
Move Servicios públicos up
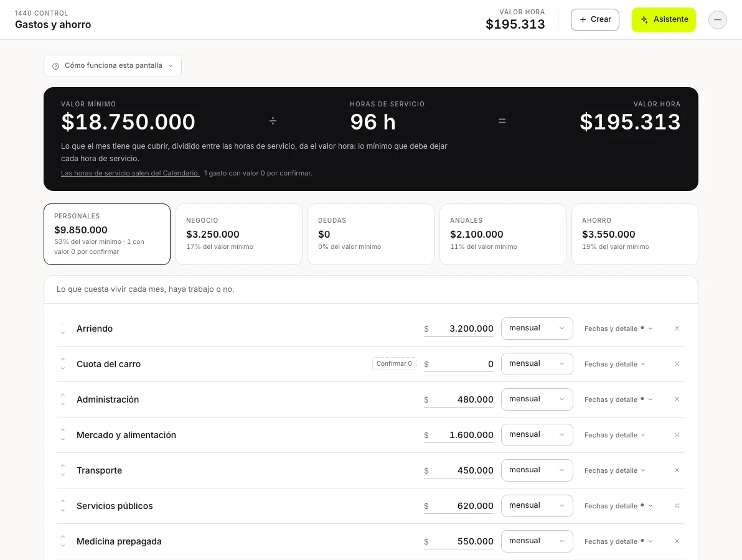coord(62,502)
